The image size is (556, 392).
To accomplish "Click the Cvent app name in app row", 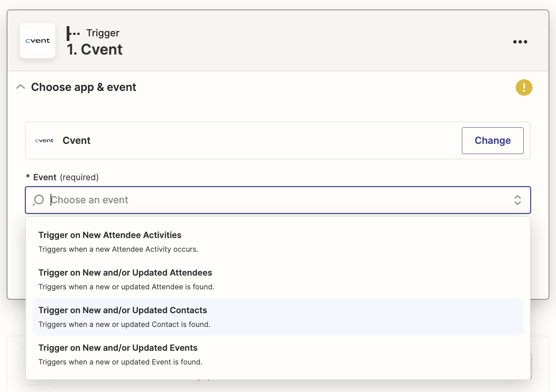I will pyautogui.click(x=76, y=141).
